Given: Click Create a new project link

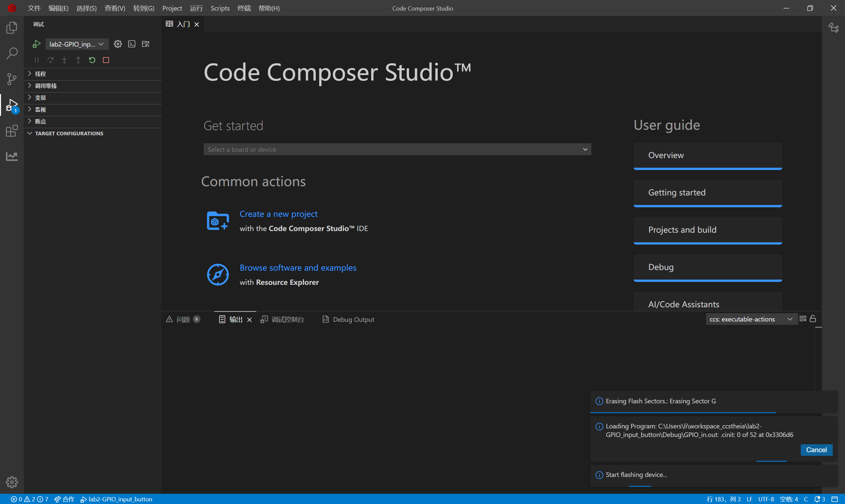Looking at the screenshot, I should 278,214.
